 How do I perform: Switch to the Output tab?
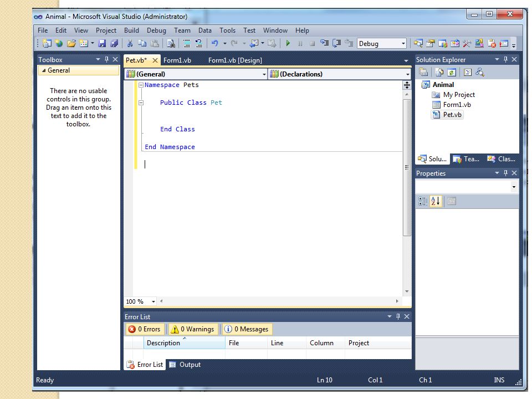coord(185,365)
